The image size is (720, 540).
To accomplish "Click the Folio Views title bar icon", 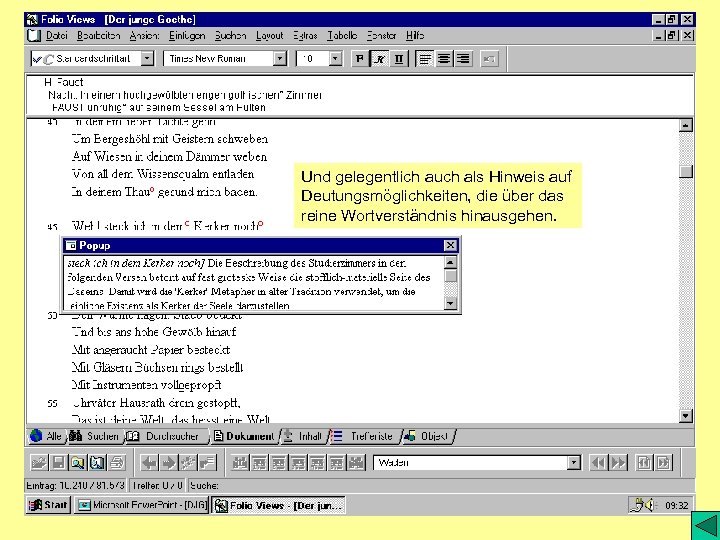I will click(x=32, y=19).
